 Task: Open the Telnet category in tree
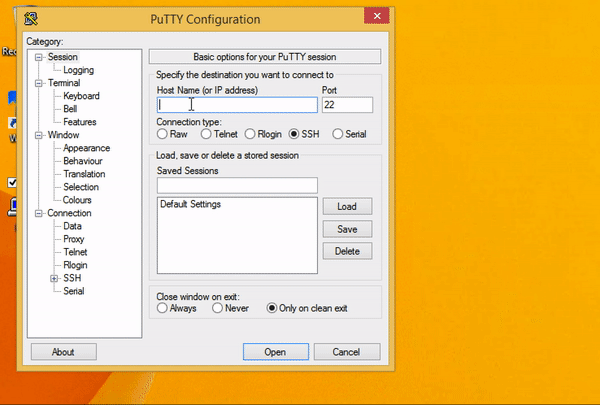[x=75, y=252]
